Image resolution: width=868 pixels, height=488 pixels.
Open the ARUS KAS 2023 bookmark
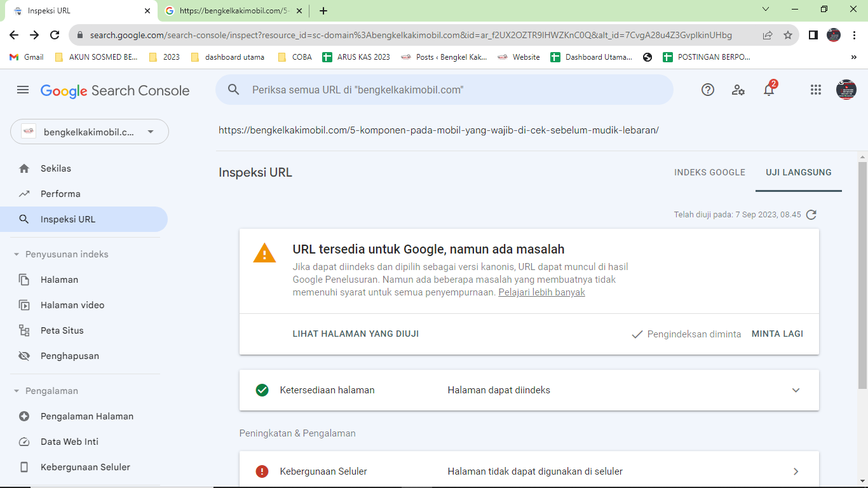point(356,57)
